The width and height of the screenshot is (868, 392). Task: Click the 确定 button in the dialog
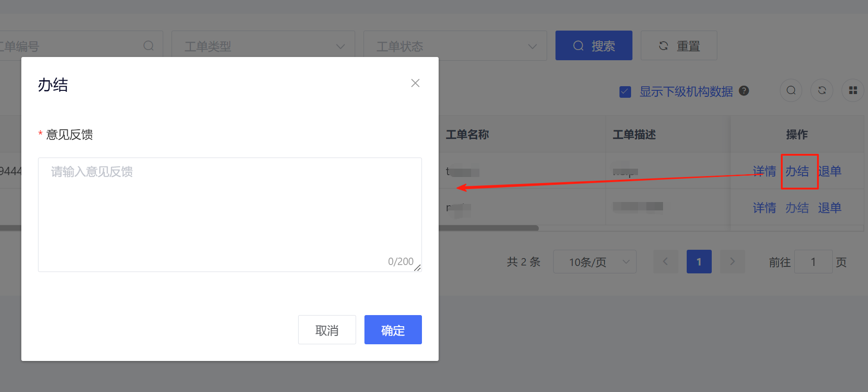(393, 330)
